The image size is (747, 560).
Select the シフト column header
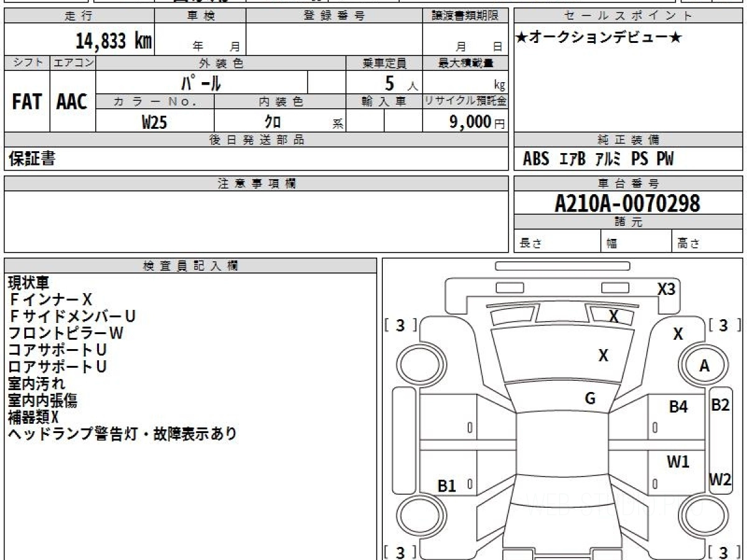tap(27, 63)
